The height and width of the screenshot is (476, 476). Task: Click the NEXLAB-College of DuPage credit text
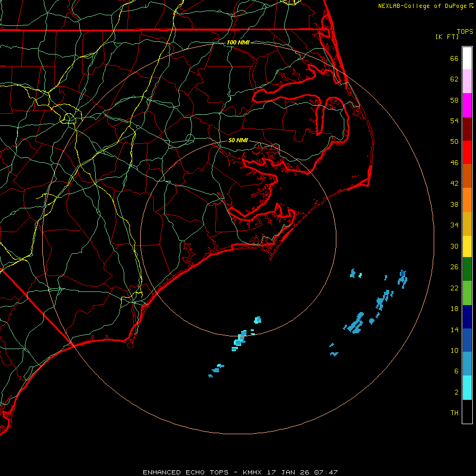[x=425, y=6]
